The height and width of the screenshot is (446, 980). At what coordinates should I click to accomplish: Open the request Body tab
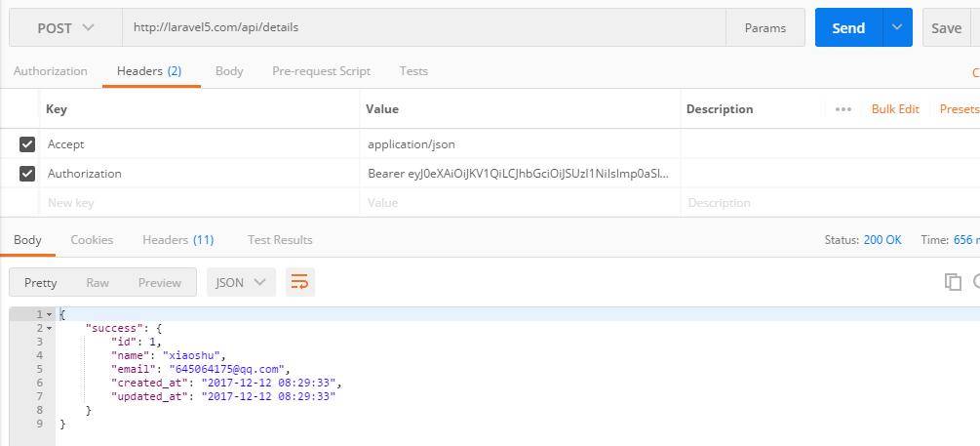tap(229, 71)
